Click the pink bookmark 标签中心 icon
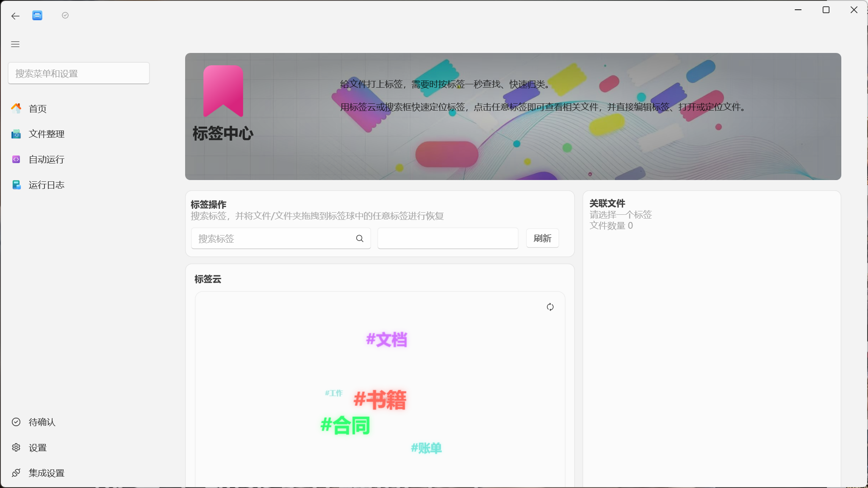The height and width of the screenshot is (488, 868). [x=223, y=91]
